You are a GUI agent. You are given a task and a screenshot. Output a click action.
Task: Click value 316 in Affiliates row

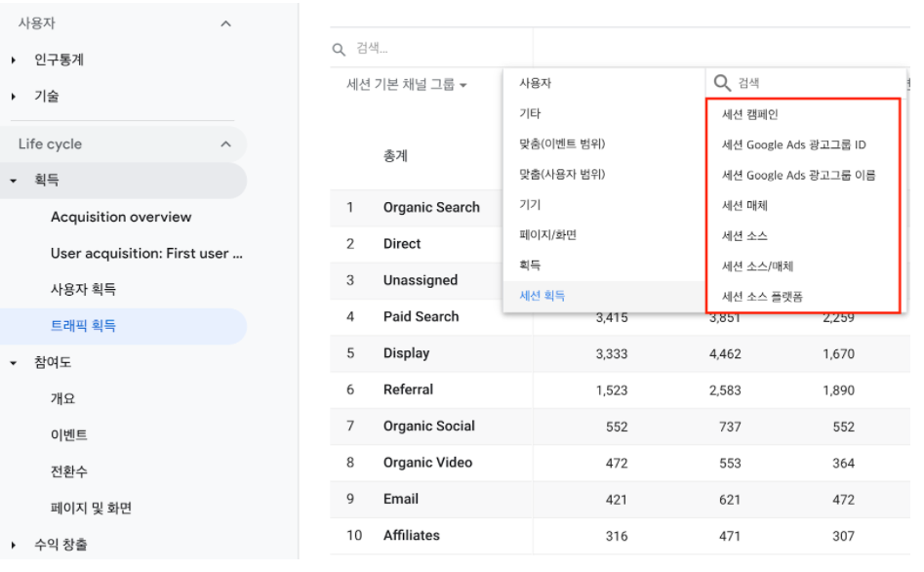pos(617,537)
